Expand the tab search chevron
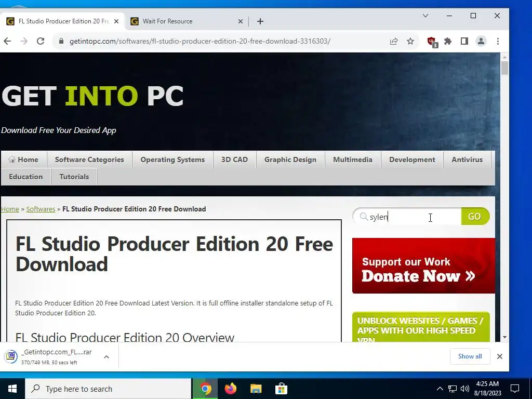Viewport: 532px width, 399px height. 425,16
